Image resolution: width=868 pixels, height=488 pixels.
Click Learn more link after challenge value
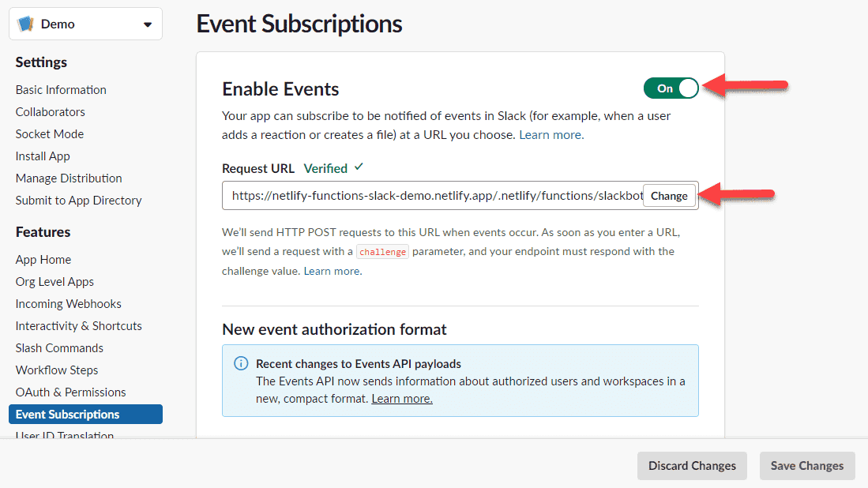333,271
